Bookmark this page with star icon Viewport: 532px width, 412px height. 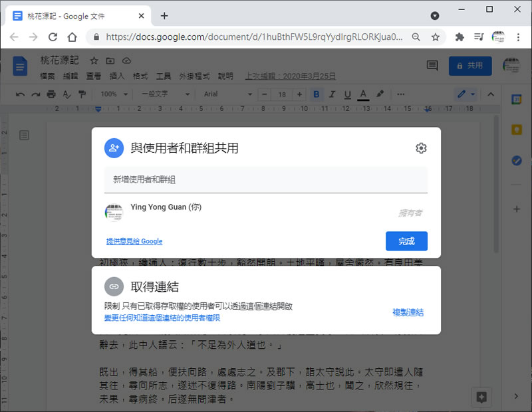coord(436,37)
